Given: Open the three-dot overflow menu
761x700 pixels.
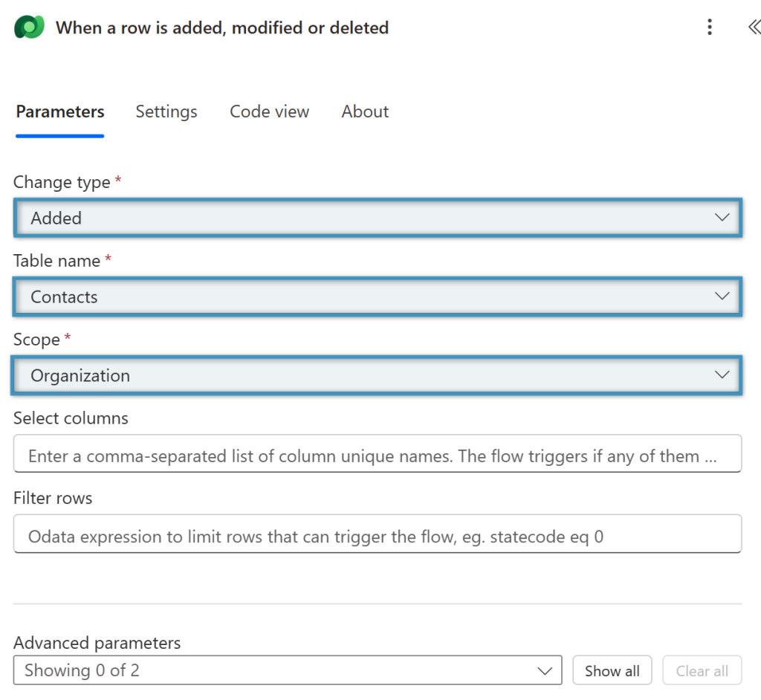Looking at the screenshot, I should [710, 27].
